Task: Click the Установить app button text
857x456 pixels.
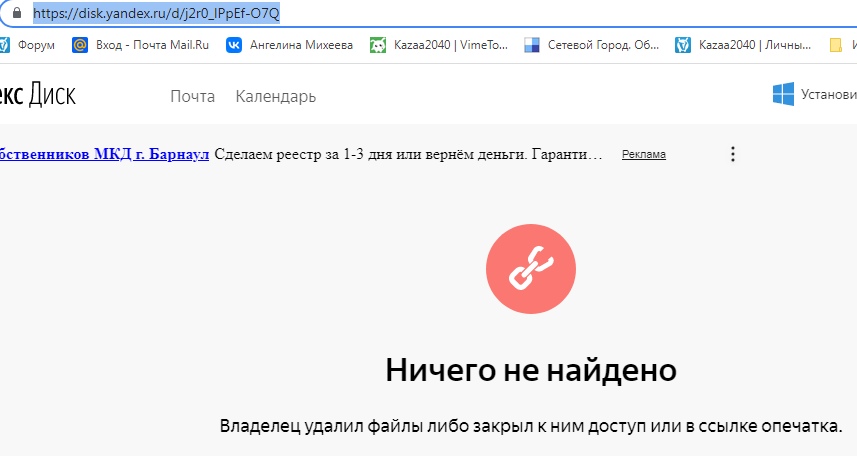Action: point(829,95)
